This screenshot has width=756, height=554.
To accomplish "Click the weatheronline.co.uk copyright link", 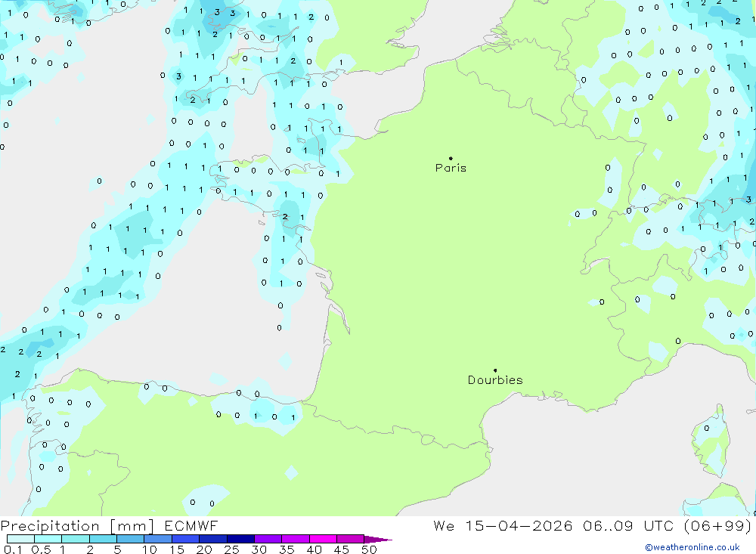I will pyautogui.click(x=692, y=547).
